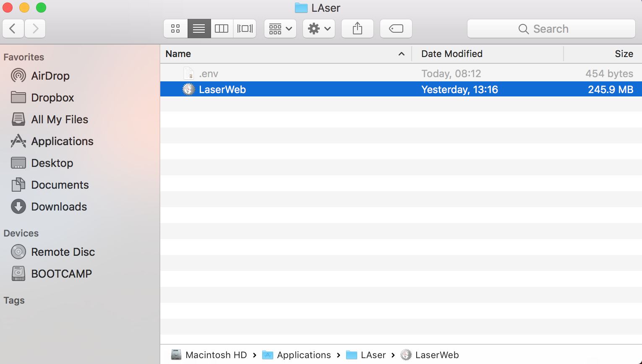
Task: Open the Downloads sidebar icon
Action: [18, 206]
